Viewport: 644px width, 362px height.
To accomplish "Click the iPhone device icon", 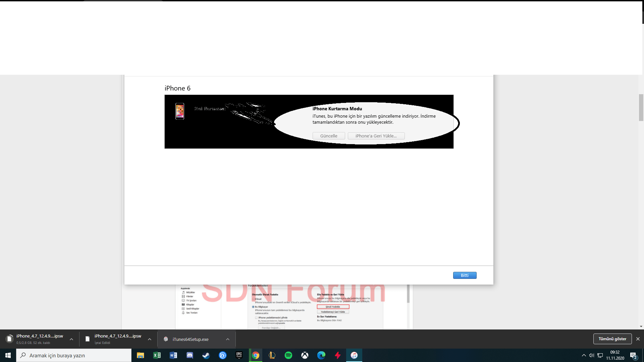I will click(180, 111).
